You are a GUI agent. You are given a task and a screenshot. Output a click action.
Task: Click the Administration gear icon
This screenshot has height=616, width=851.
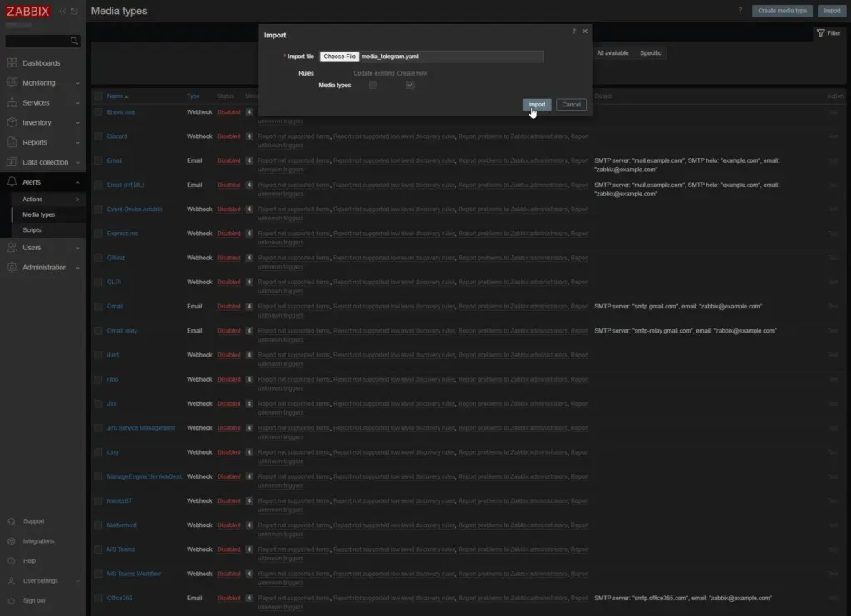coord(12,267)
